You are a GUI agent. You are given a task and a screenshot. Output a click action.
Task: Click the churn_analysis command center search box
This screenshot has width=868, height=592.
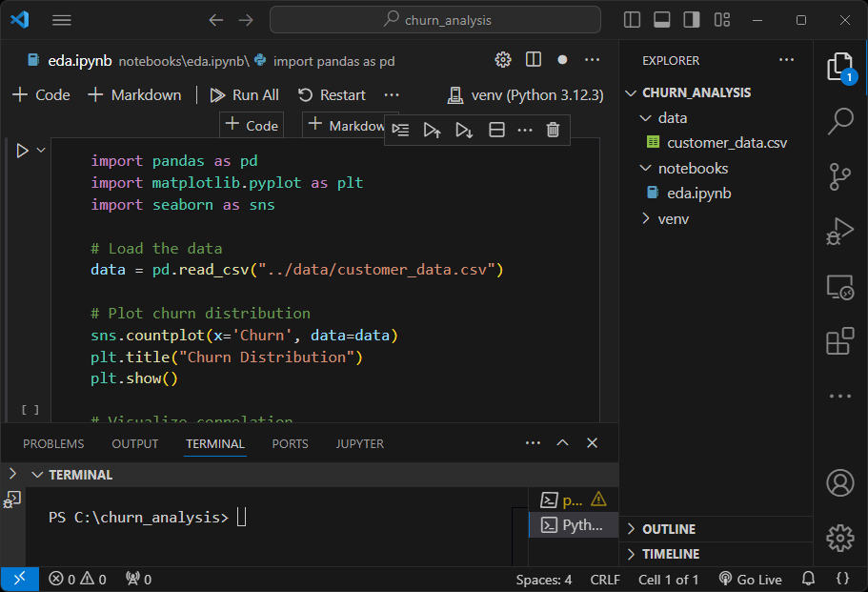(435, 20)
